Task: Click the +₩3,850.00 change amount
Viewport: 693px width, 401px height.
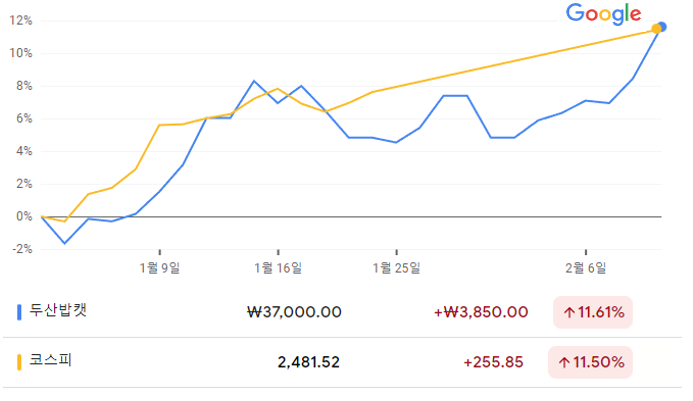Action: [480, 312]
